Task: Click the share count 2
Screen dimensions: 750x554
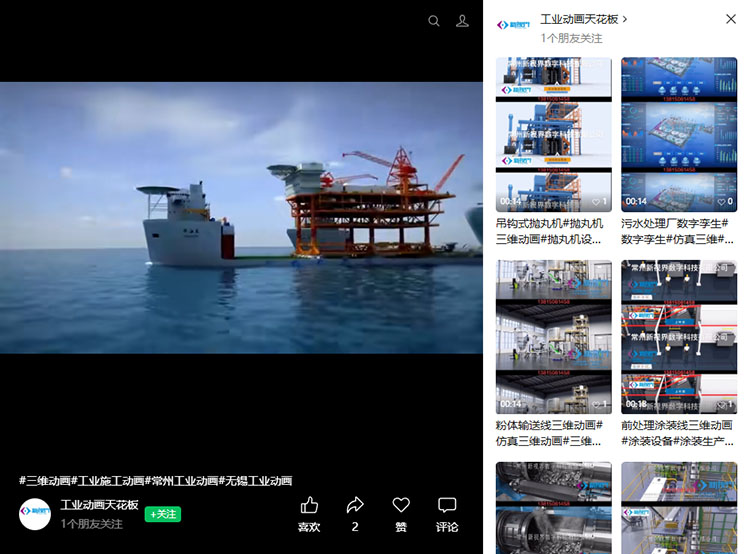Action: (x=355, y=527)
